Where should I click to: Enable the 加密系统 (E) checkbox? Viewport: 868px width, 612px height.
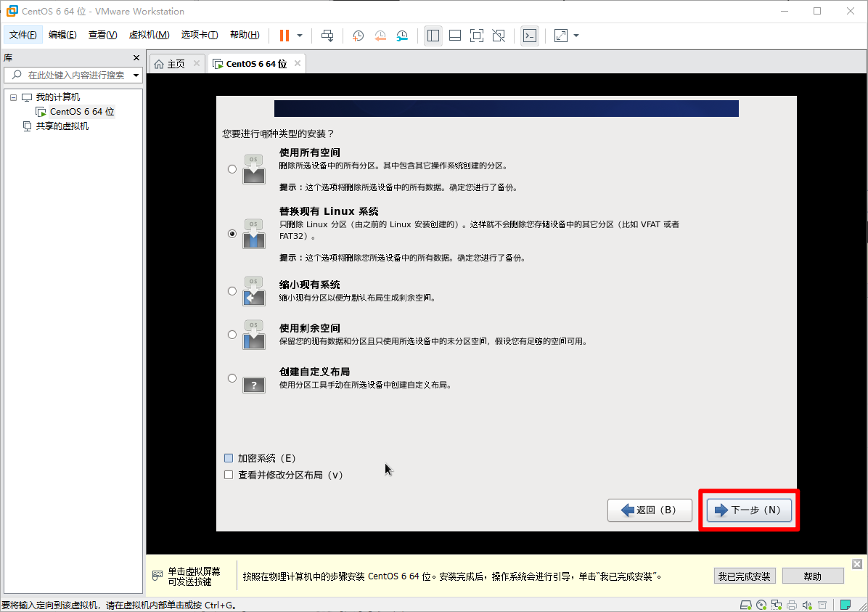228,458
